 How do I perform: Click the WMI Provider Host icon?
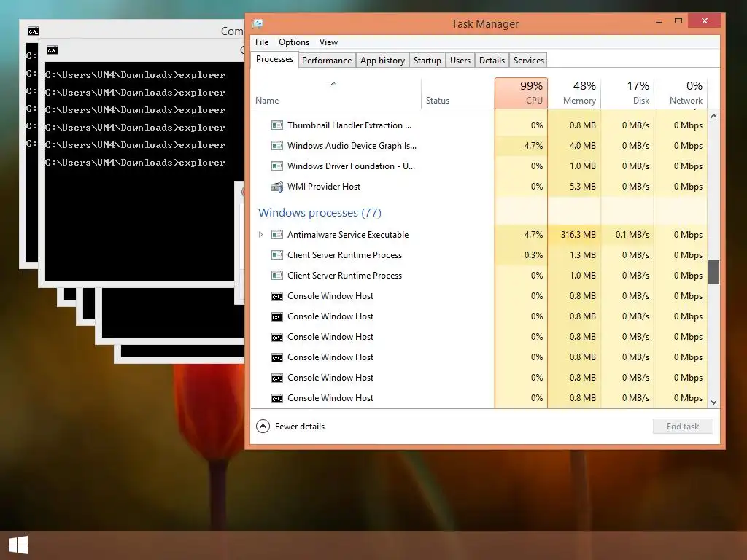276,187
